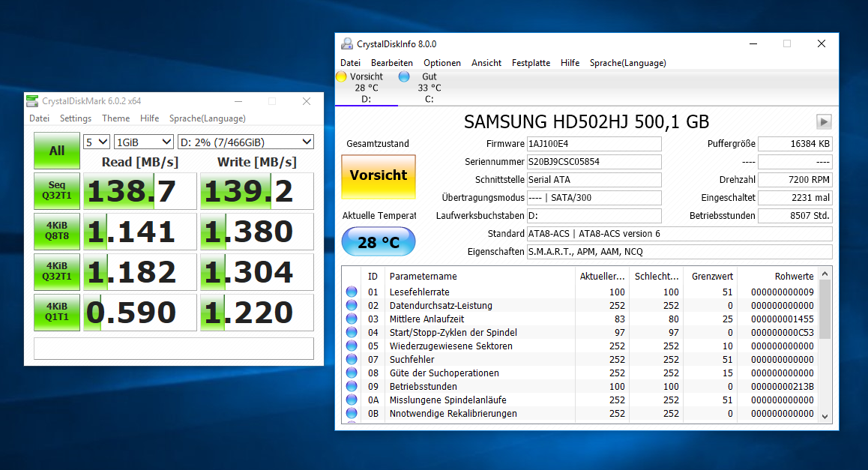The height and width of the screenshot is (470, 868).
Task: Open test size dropdown showing 1GiB
Action: point(143,142)
